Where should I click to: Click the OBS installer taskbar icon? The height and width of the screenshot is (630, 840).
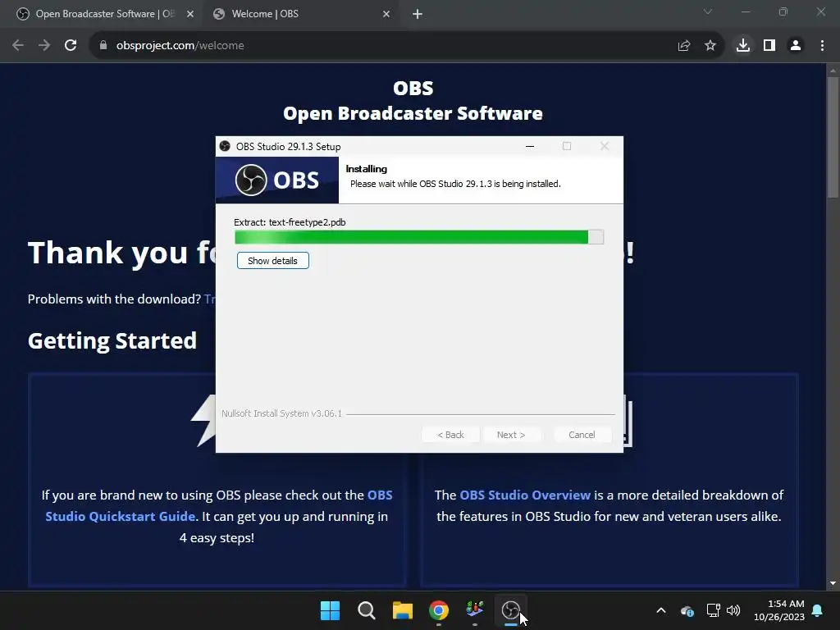tap(511, 610)
